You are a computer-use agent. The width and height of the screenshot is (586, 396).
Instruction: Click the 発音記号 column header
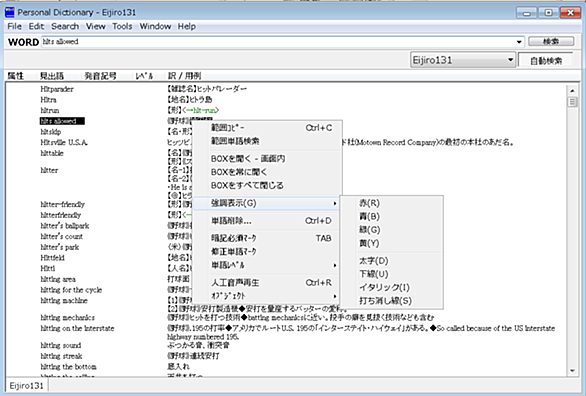click(100, 76)
